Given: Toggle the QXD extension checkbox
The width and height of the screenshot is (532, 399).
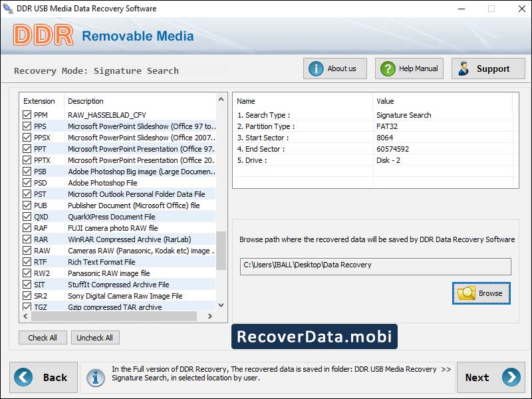Looking at the screenshot, I should tap(27, 217).
